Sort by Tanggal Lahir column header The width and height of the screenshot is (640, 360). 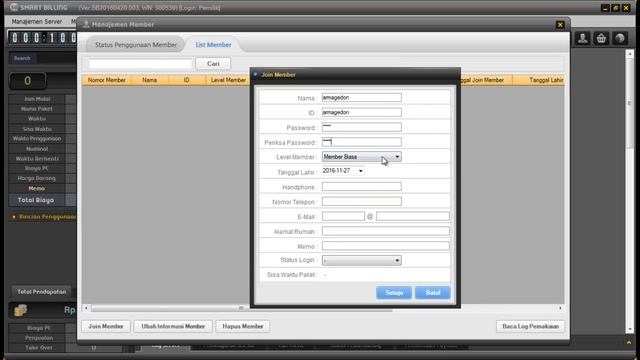click(539, 80)
